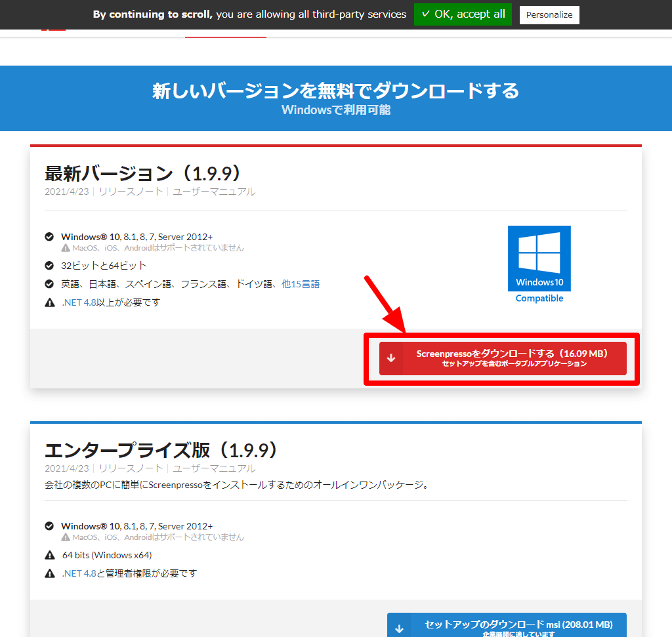This screenshot has height=637, width=672.
Task: Click checkmark icon beside 32ビットと64ビット
Action: [x=49, y=266]
